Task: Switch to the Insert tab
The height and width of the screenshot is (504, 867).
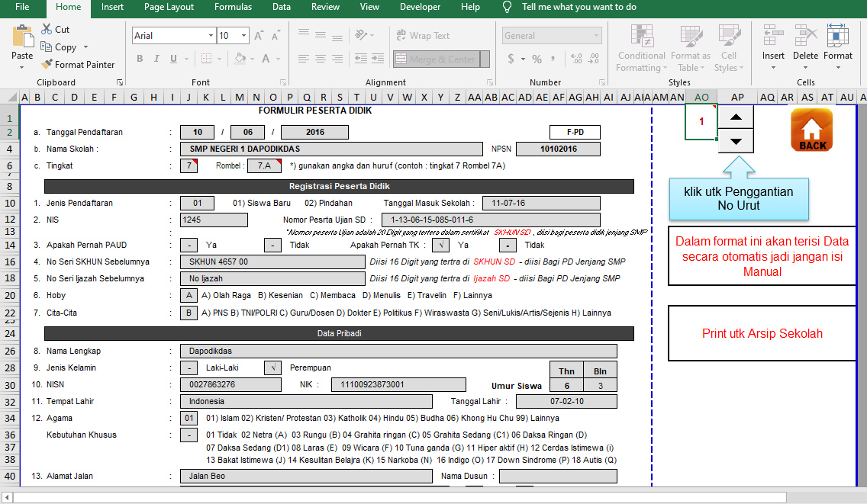Action: point(112,7)
